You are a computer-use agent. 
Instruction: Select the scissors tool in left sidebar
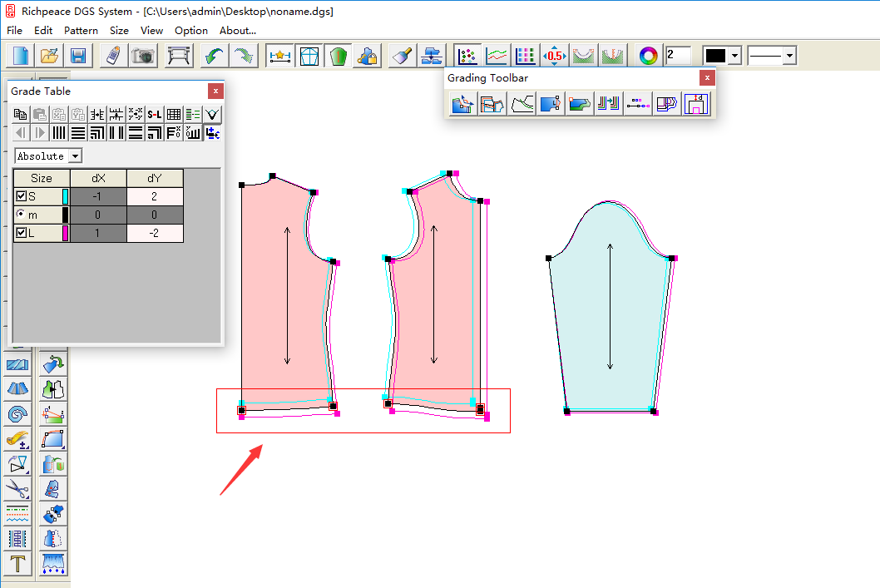click(18, 490)
